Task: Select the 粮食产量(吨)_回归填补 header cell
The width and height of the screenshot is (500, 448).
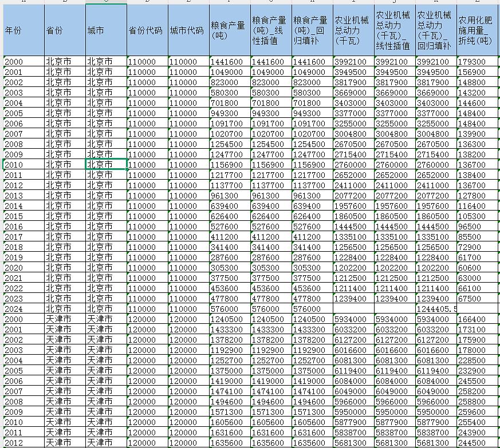Action: point(313,30)
